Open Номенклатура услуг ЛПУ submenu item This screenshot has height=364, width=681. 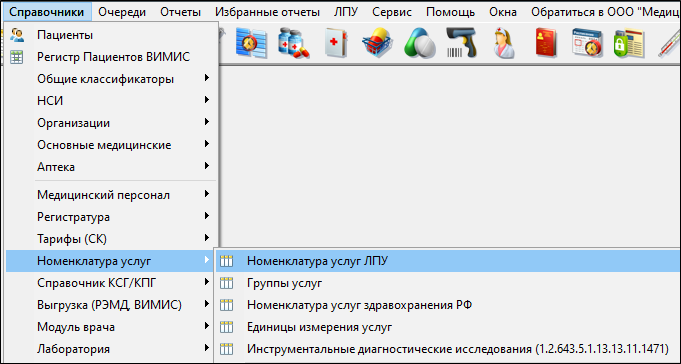click(x=448, y=261)
